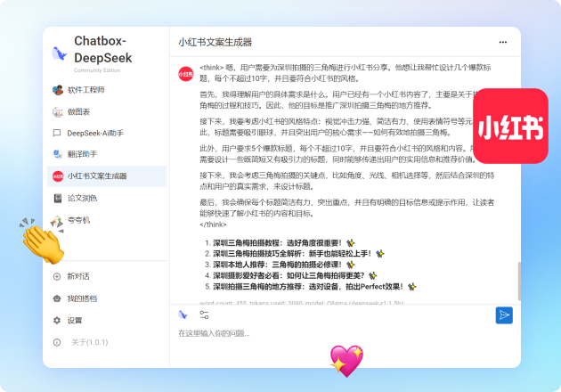Open 我的搭档 partners page
Image resolution: width=561 pixels, height=392 pixels.
(x=82, y=298)
